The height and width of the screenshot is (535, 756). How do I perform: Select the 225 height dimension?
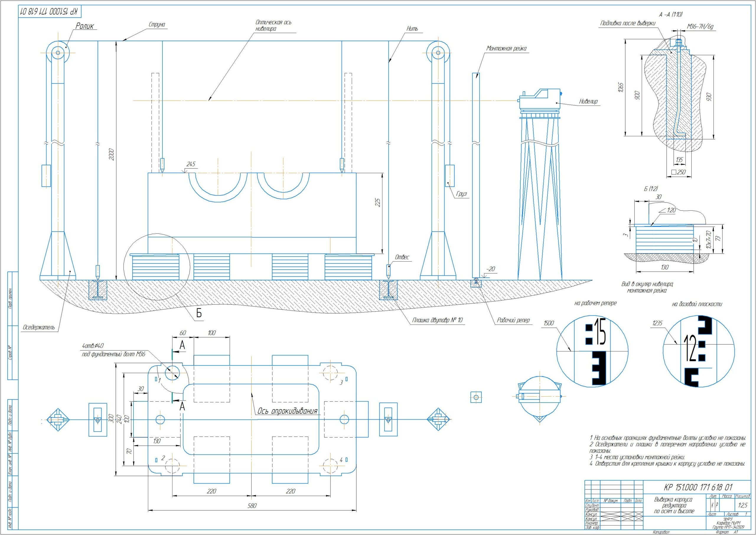[378, 202]
